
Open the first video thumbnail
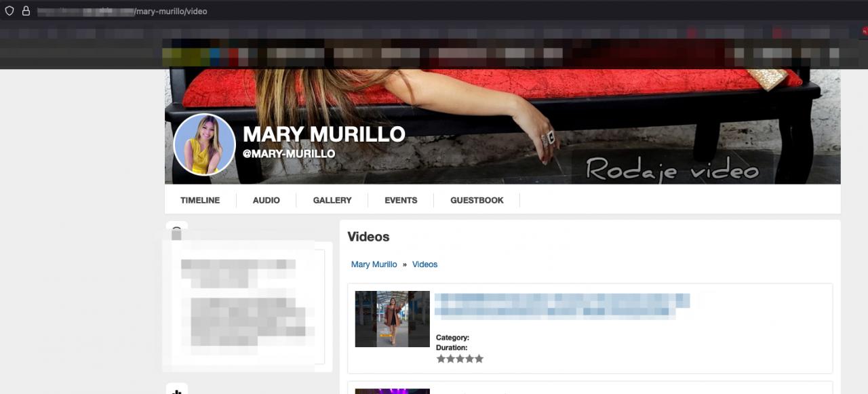(392, 319)
